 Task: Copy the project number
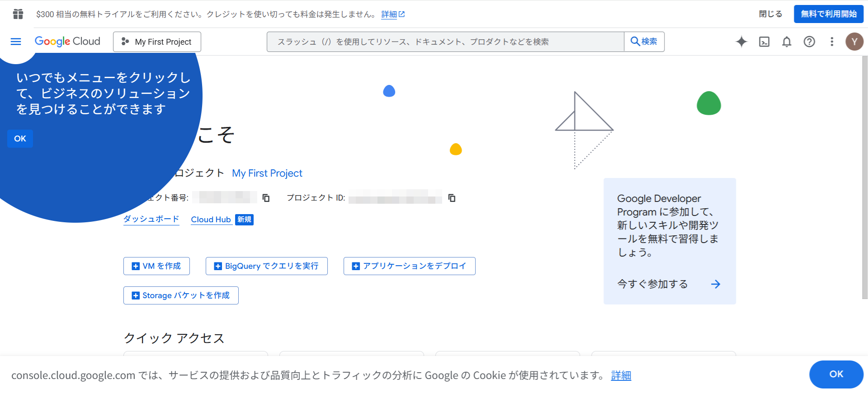coord(266,198)
